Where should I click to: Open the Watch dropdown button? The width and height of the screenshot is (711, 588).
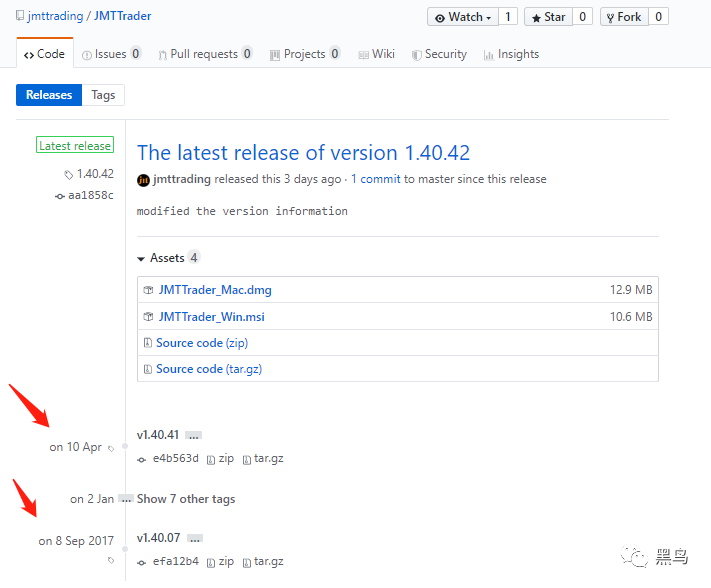(x=463, y=17)
